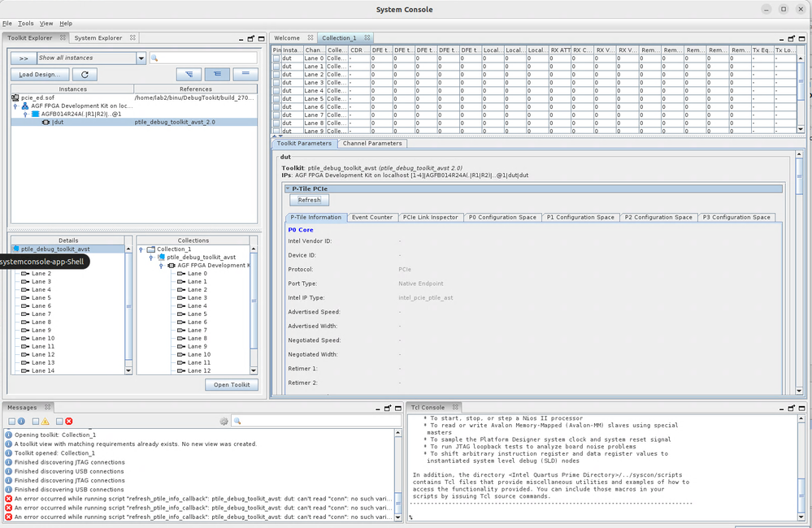This screenshot has width=812, height=528.
Task: Toggle the warning messages filter checkbox
Action: 36,422
